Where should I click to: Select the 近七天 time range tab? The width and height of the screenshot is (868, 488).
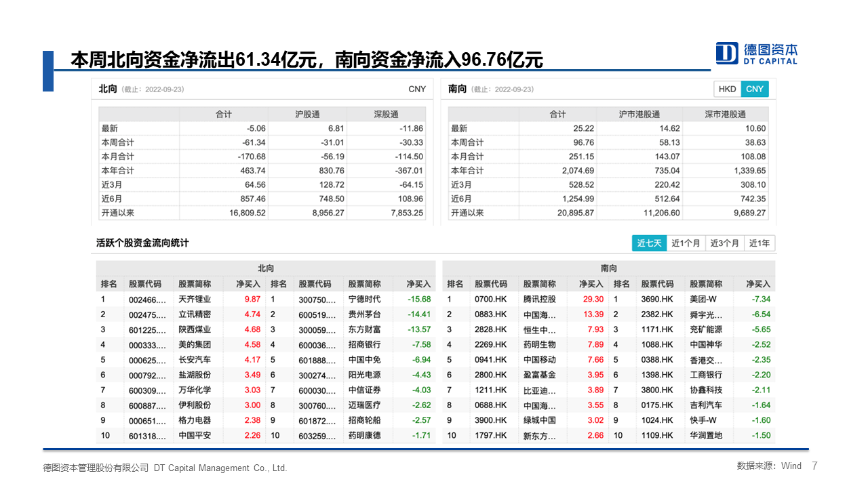tap(649, 243)
